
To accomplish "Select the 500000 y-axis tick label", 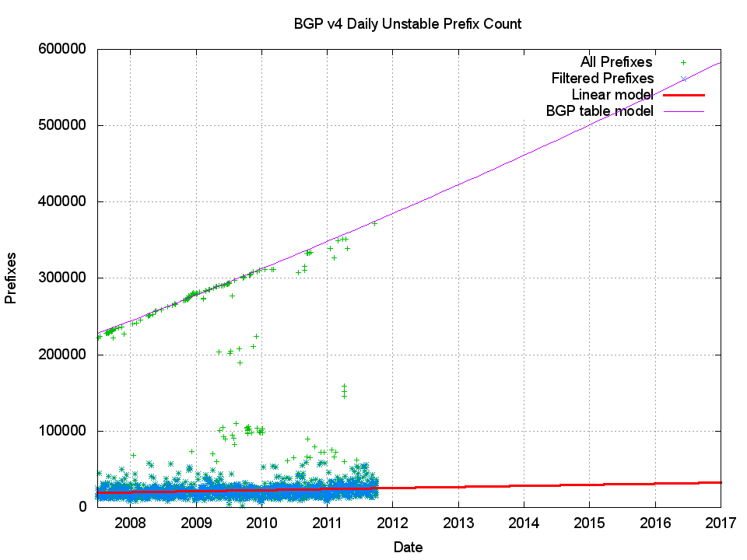I will pyautogui.click(x=65, y=125).
